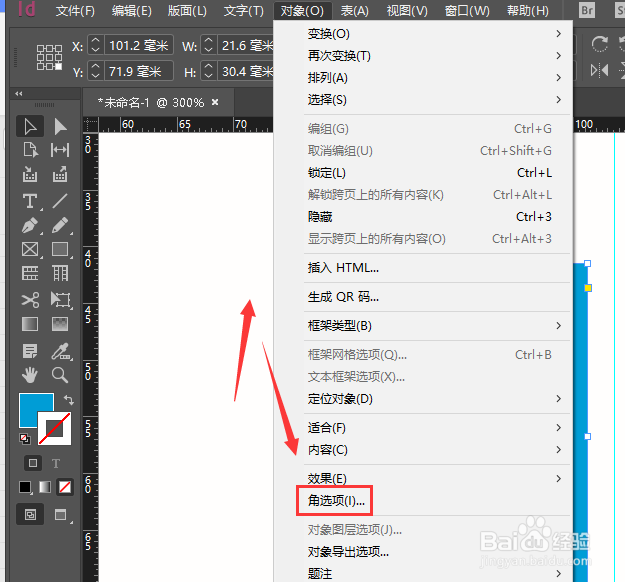Open screen mode options in toolbox
The height and width of the screenshot is (582, 625).
coord(61,515)
